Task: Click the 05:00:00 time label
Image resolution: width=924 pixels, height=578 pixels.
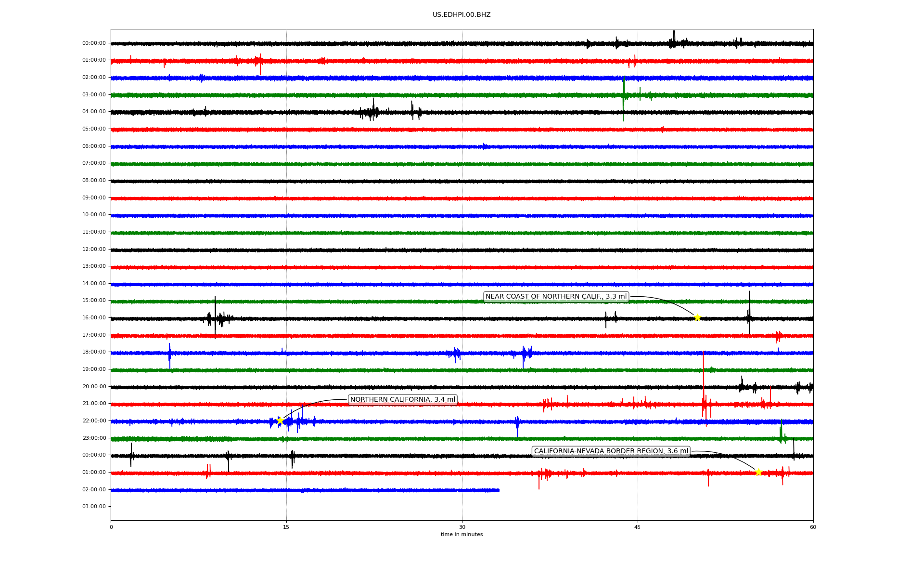Action: 94,129
